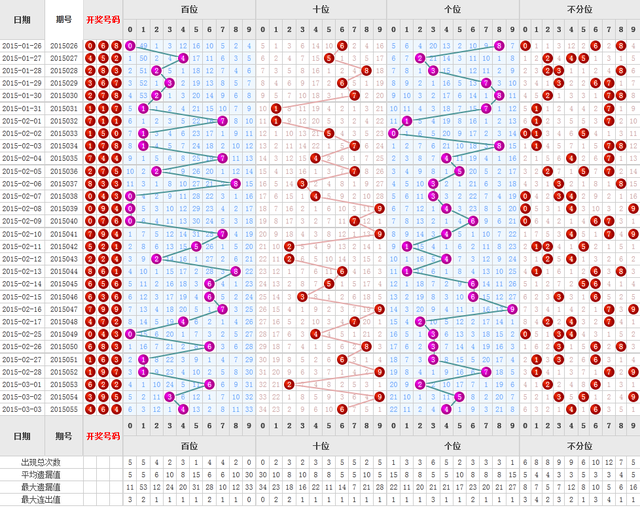This screenshot has width=640, height=508.
Task: Click the 十位 footer label below the chart
Action: click(x=321, y=446)
